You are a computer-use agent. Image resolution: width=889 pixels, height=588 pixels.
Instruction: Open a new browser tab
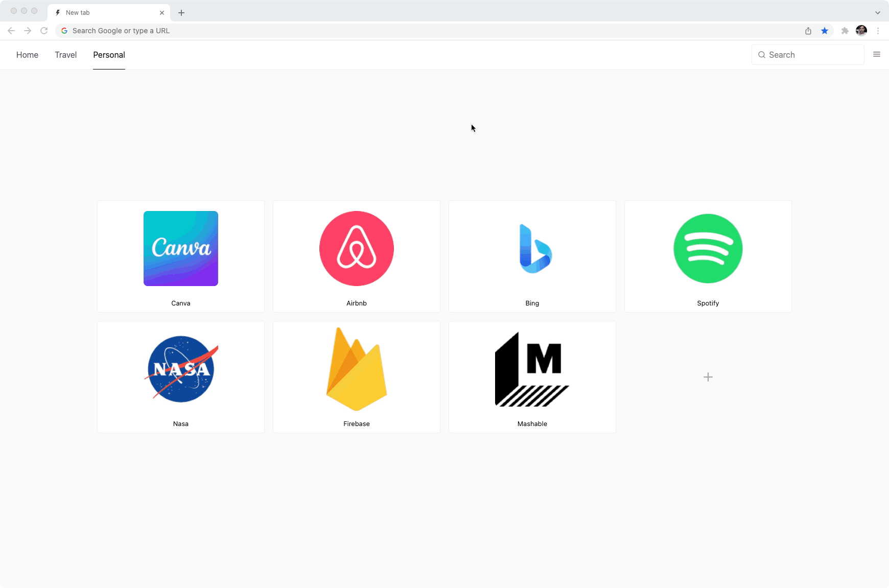[181, 13]
